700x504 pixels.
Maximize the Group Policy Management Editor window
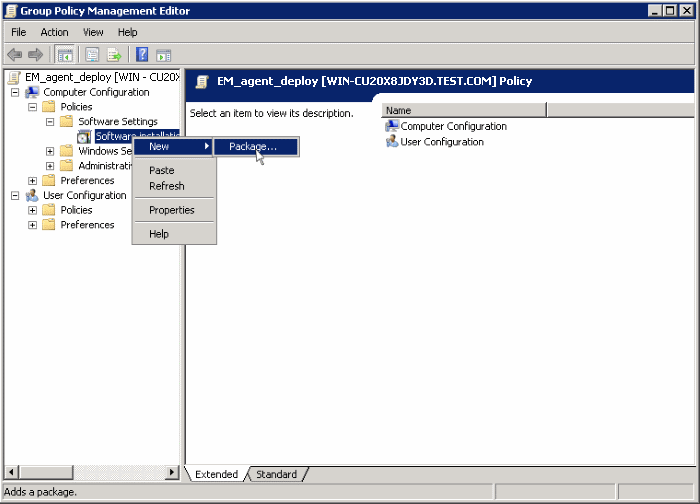pos(670,10)
